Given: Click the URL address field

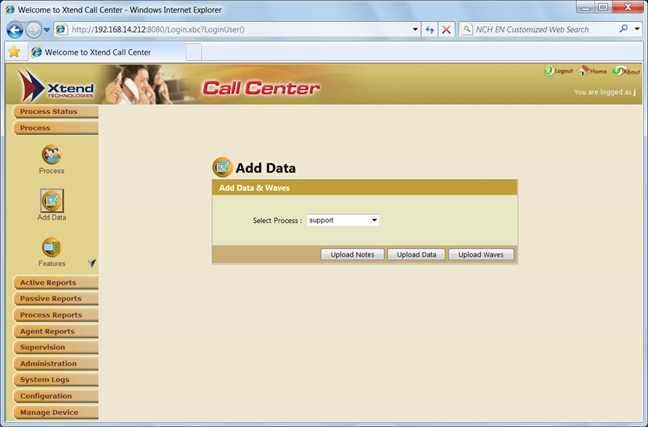Looking at the screenshot, I should click(240, 30).
